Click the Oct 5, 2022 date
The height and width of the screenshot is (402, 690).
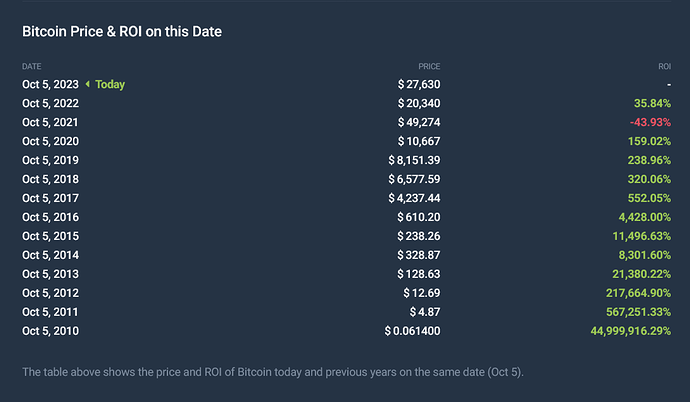(50, 103)
